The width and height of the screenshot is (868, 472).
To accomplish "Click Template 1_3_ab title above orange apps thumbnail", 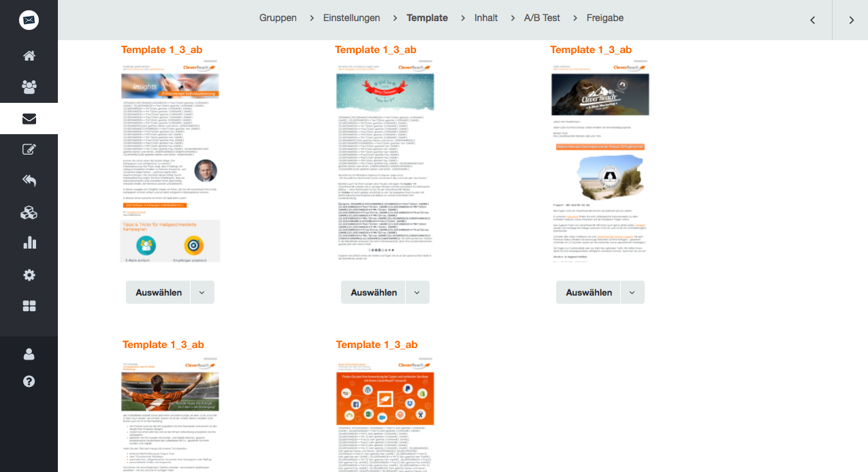I will [x=377, y=345].
